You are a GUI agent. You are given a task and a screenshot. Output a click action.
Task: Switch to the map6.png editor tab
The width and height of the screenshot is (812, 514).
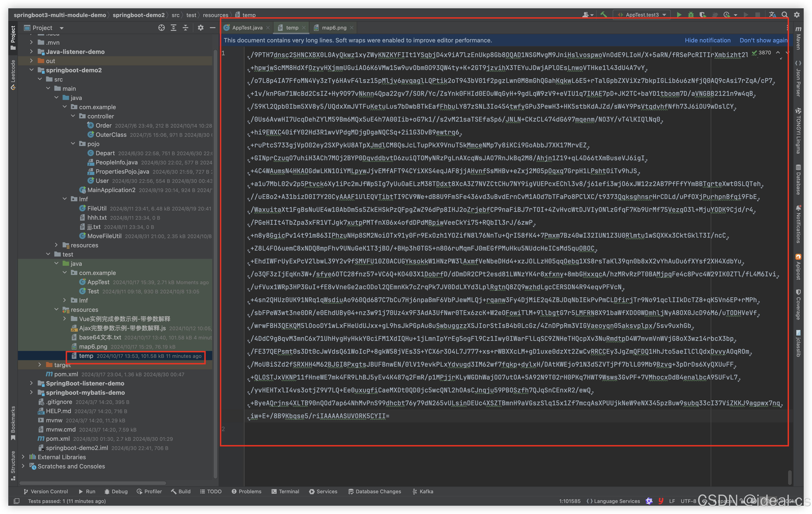[x=334, y=28]
